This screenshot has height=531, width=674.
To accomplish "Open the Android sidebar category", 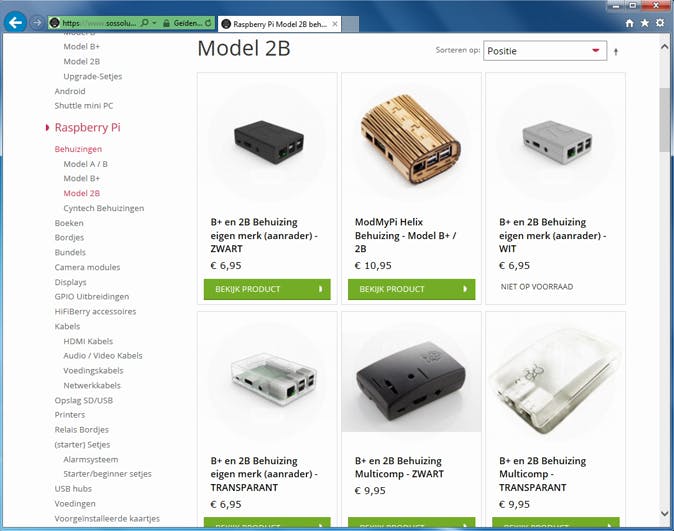I will pos(70,91).
